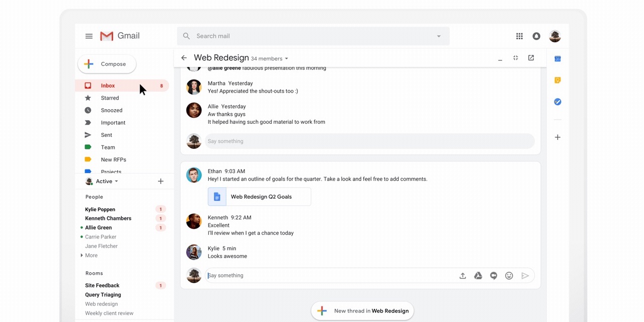Expand search options with the arrow
The width and height of the screenshot is (644, 322).
pyautogui.click(x=438, y=36)
